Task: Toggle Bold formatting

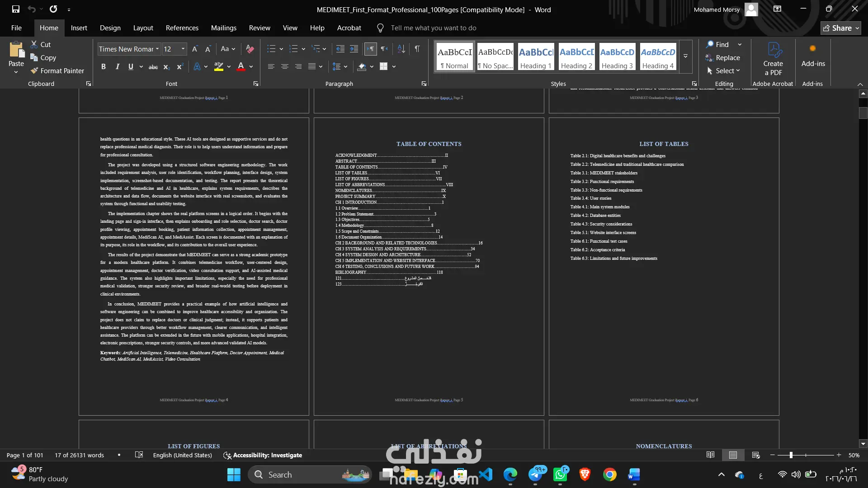Action: tap(104, 66)
